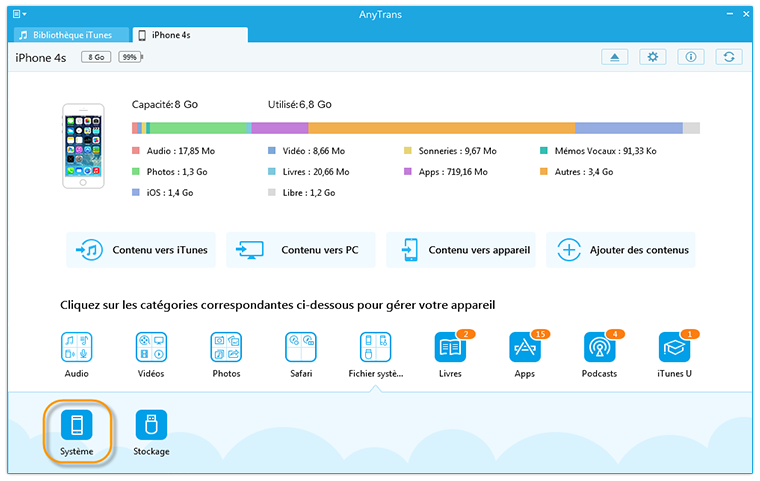Open the Livres category
Screen dimensions: 760x481
tap(450, 354)
